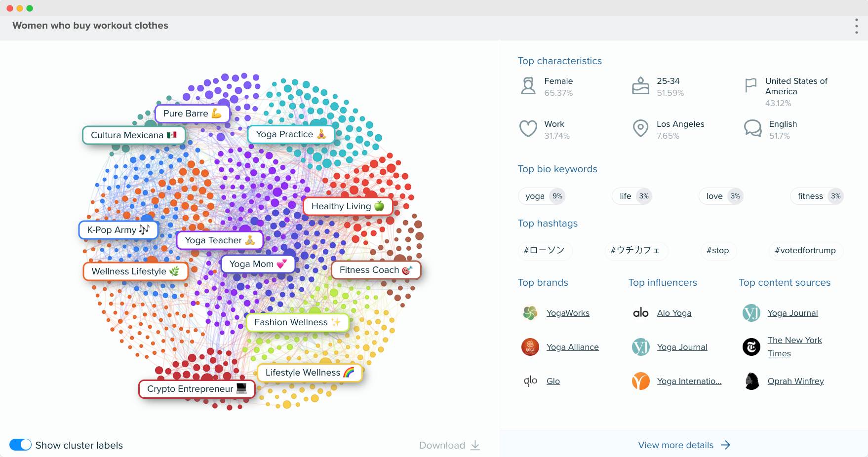Click the cake icon next to 25-34

click(640, 85)
